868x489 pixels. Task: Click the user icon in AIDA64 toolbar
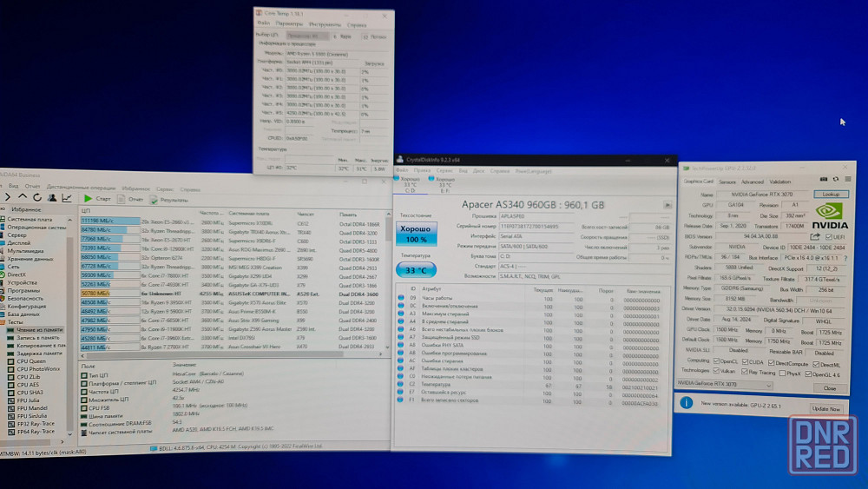point(52,198)
